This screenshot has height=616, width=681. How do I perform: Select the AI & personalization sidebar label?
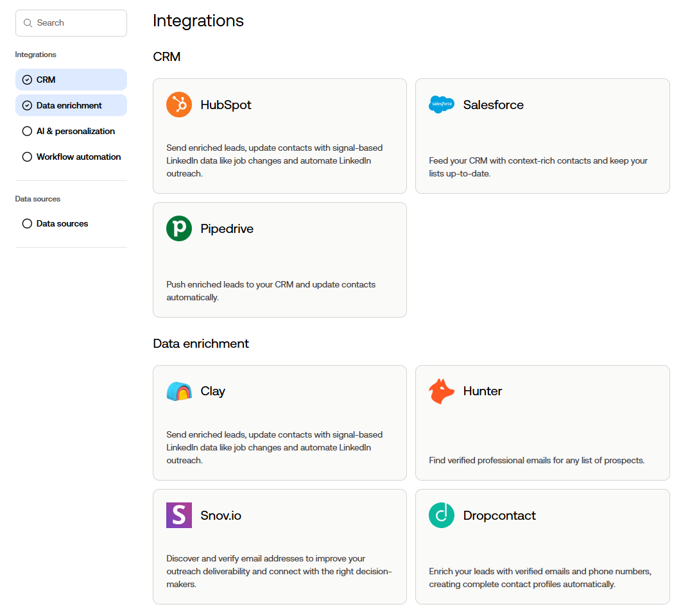point(76,131)
